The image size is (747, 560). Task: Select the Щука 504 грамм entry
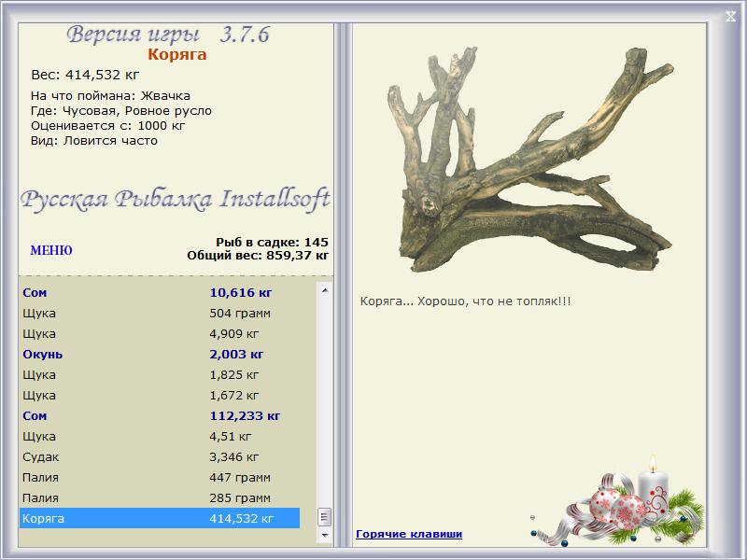tap(159, 313)
